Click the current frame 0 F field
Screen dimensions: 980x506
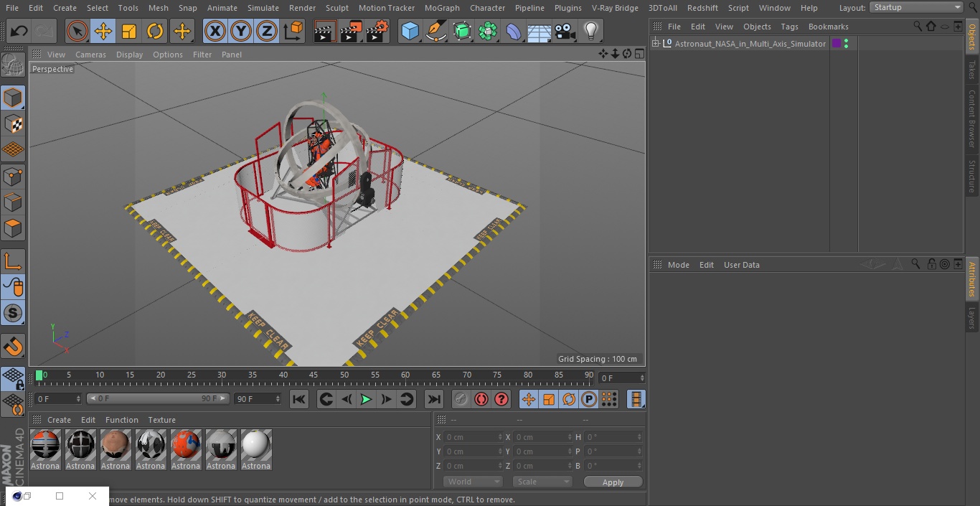(x=622, y=378)
